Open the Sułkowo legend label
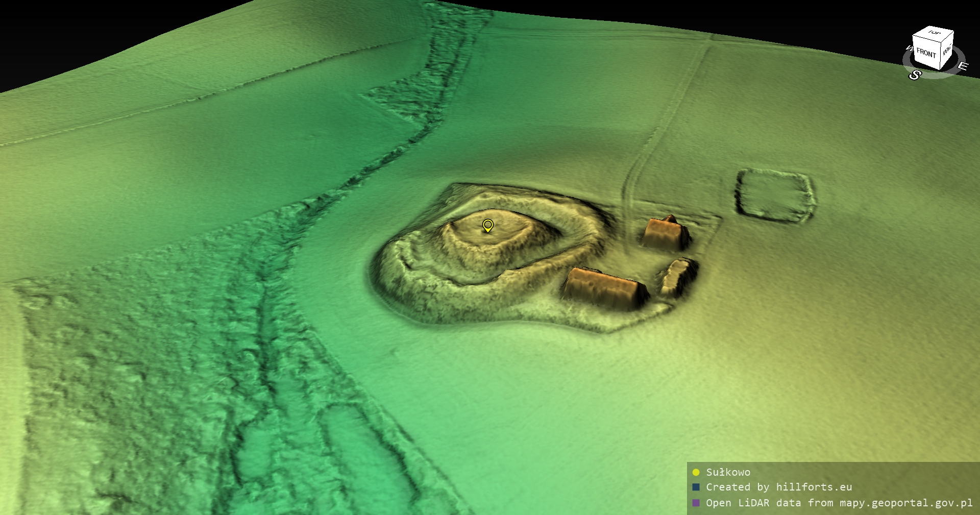 [728, 472]
